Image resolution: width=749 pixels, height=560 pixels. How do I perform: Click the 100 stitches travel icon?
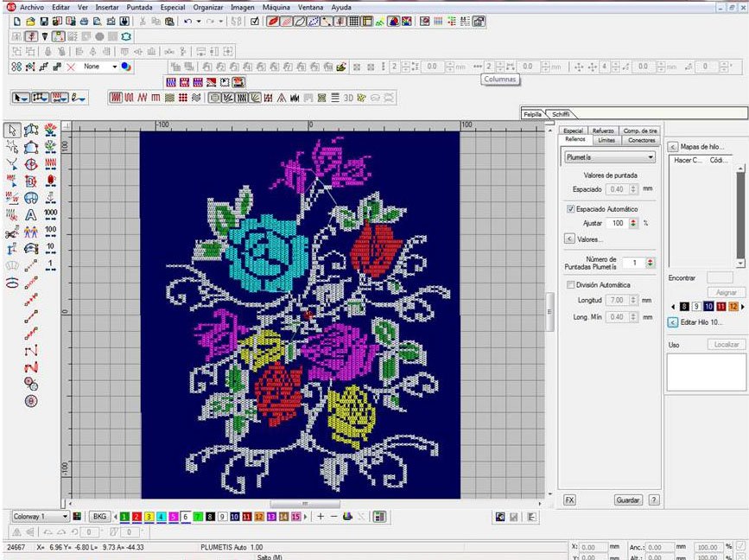[51, 232]
